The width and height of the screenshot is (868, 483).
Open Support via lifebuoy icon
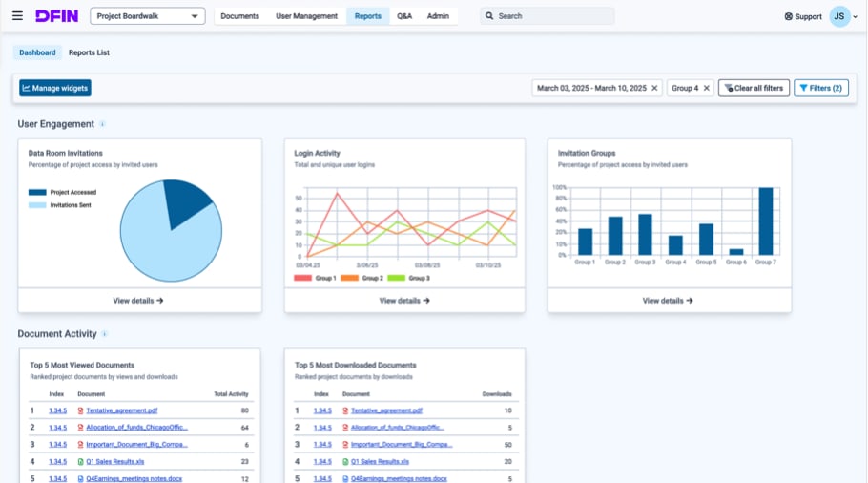[788, 16]
